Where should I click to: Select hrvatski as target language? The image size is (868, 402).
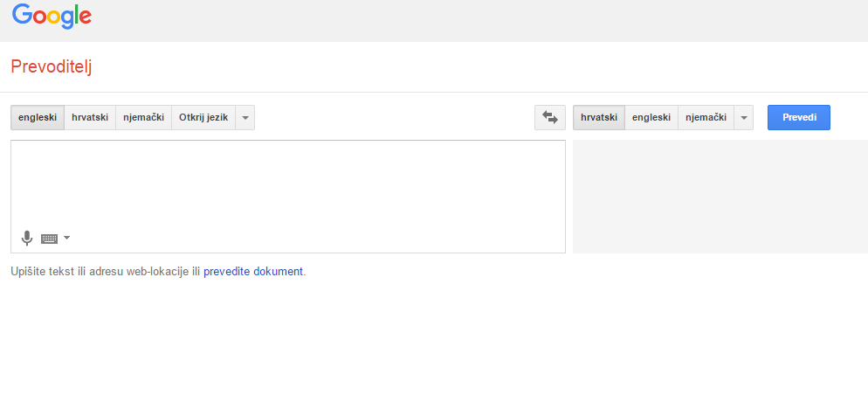[599, 117]
